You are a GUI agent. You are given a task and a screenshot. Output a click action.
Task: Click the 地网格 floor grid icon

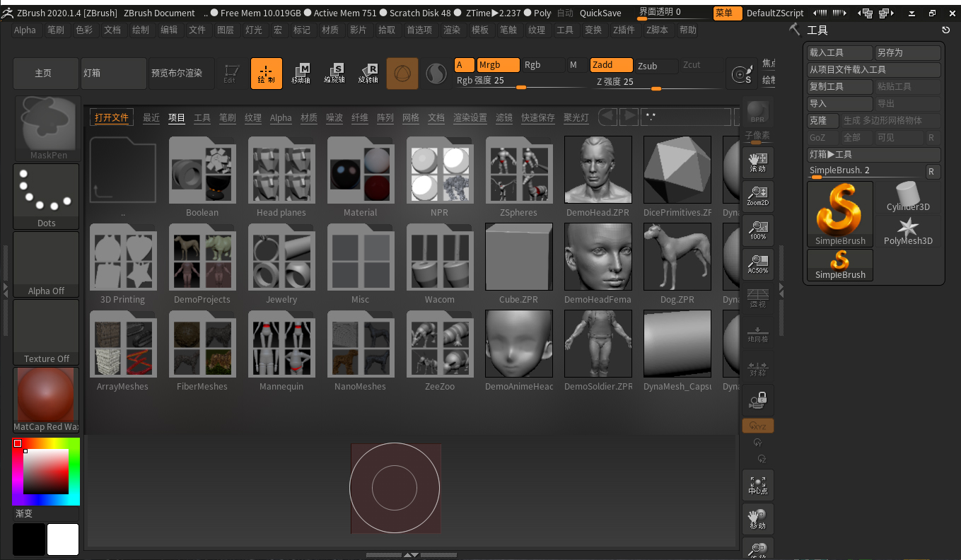(x=757, y=332)
